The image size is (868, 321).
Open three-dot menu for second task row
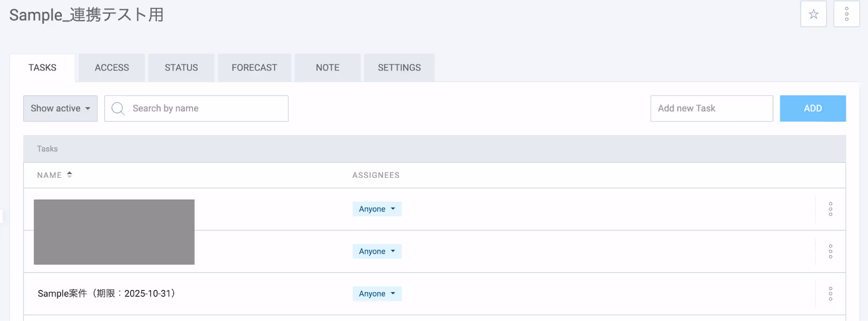tap(830, 252)
